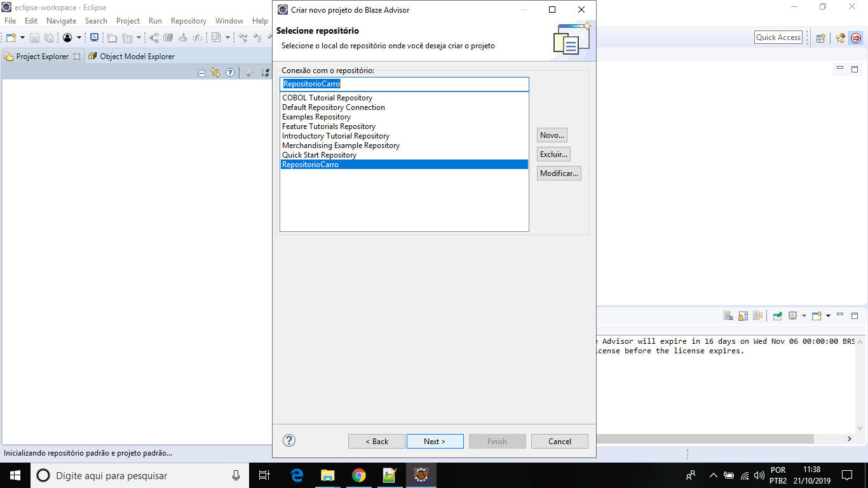Image resolution: width=868 pixels, height=488 pixels.
Task: Click Next to continue the wizard
Action: tap(435, 441)
